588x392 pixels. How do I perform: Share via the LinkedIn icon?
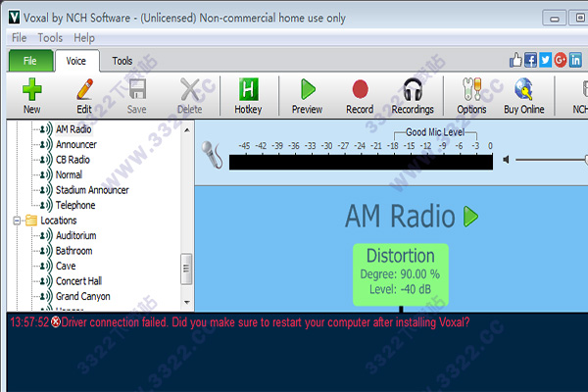(575, 60)
